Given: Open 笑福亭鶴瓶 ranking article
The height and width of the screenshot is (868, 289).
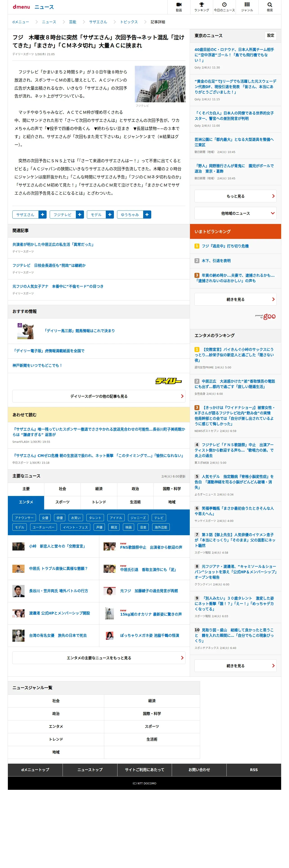Looking at the screenshot, I should (x=235, y=511).
